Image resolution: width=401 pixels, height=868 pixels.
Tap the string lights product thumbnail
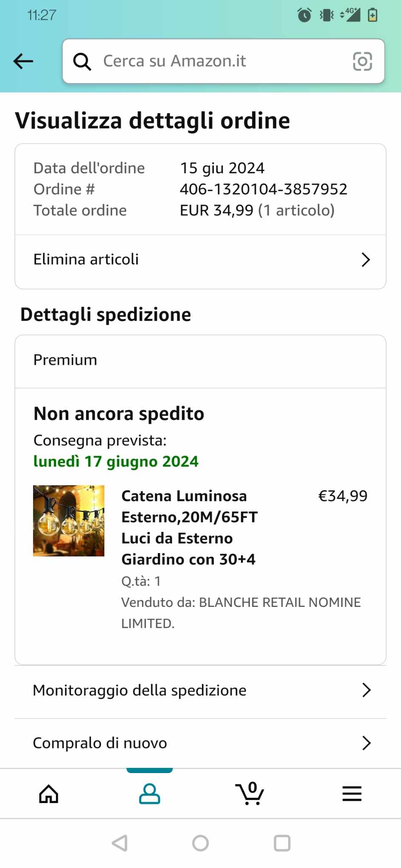click(x=69, y=520)
